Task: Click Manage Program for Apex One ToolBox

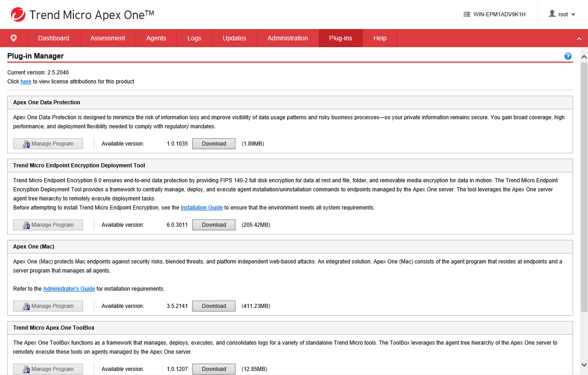Action: [x=48, y=369]
